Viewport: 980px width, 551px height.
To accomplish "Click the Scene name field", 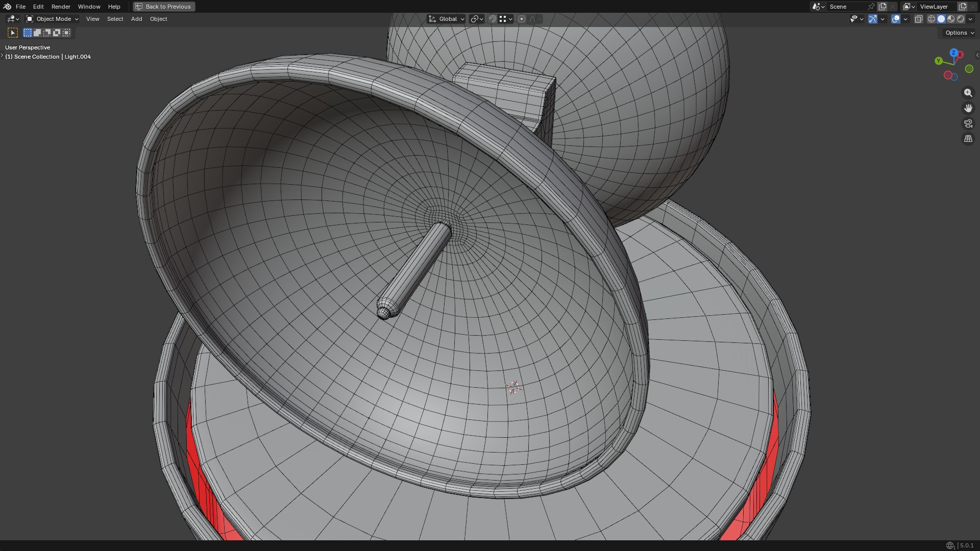I will click(847, 7).
